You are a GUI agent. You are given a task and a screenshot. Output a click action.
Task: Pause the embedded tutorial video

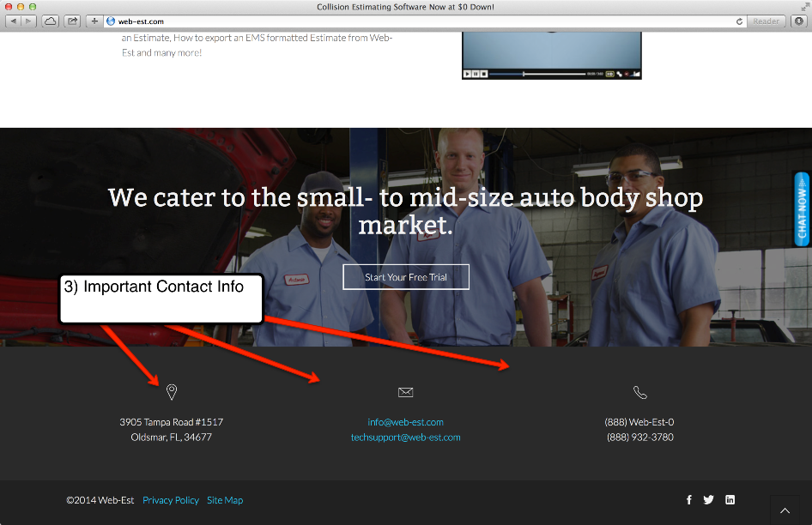click(476, 74)
